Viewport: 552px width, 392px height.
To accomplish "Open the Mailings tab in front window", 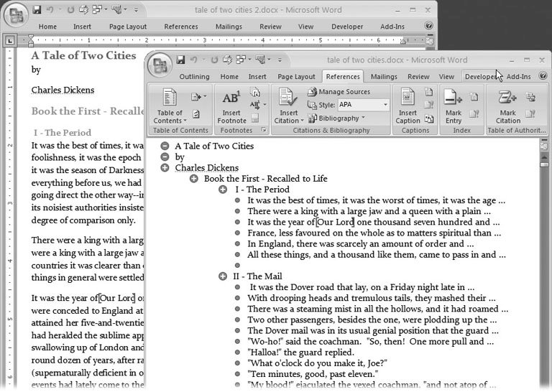I will point(384,77).
